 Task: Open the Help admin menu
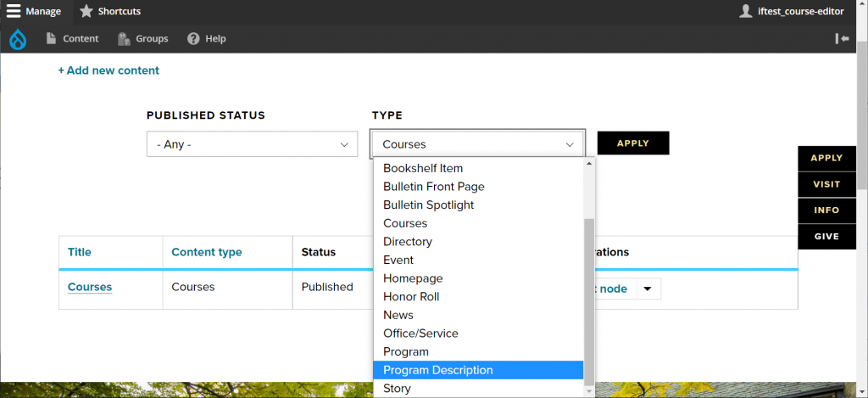point(207,39)
